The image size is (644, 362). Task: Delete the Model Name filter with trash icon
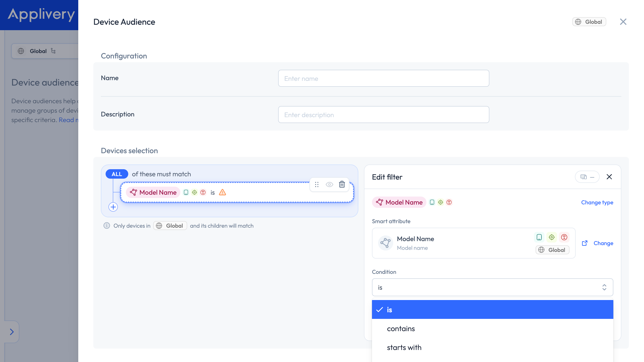(x=342, y=184)
